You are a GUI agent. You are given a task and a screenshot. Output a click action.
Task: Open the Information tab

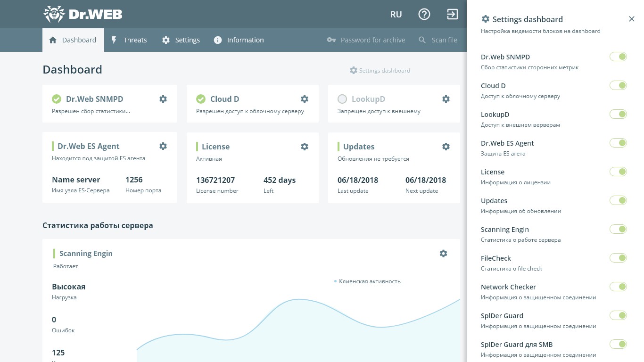(x=239, y=40)
